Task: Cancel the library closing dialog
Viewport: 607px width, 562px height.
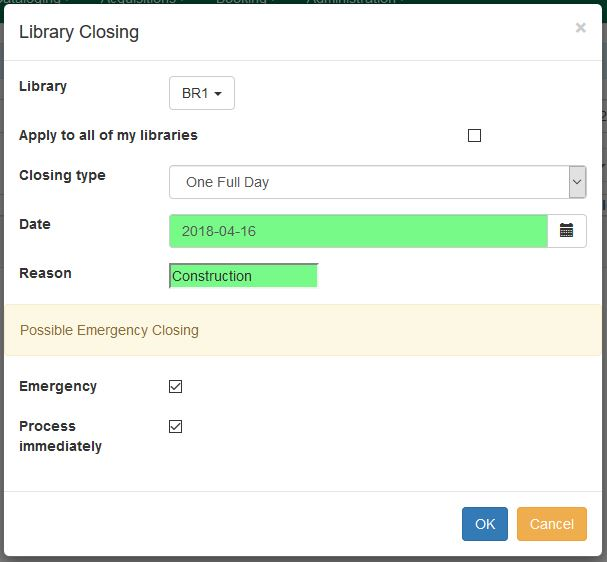Action: click(551, 524)
